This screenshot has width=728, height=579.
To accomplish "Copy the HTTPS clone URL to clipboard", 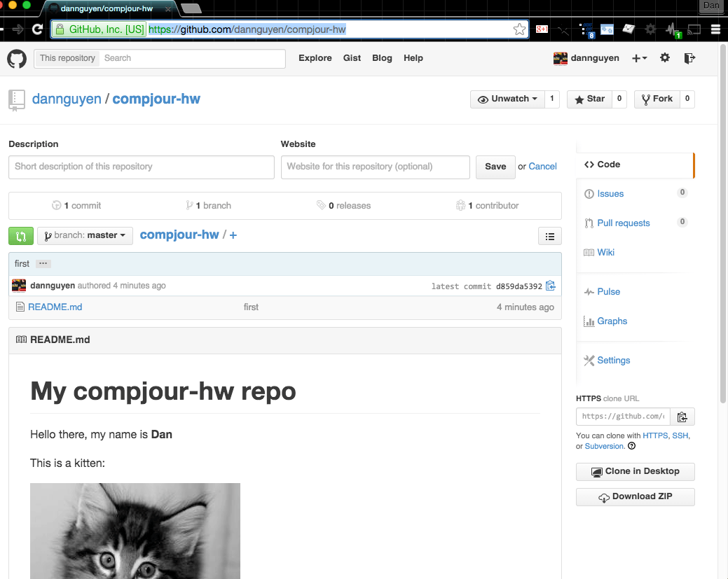I will pyautogui.click(x=682, y=417).
